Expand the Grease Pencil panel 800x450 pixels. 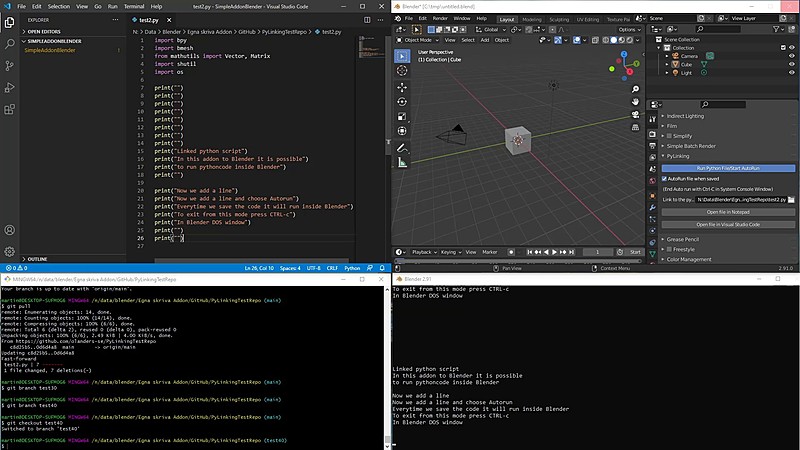point(683,239)
